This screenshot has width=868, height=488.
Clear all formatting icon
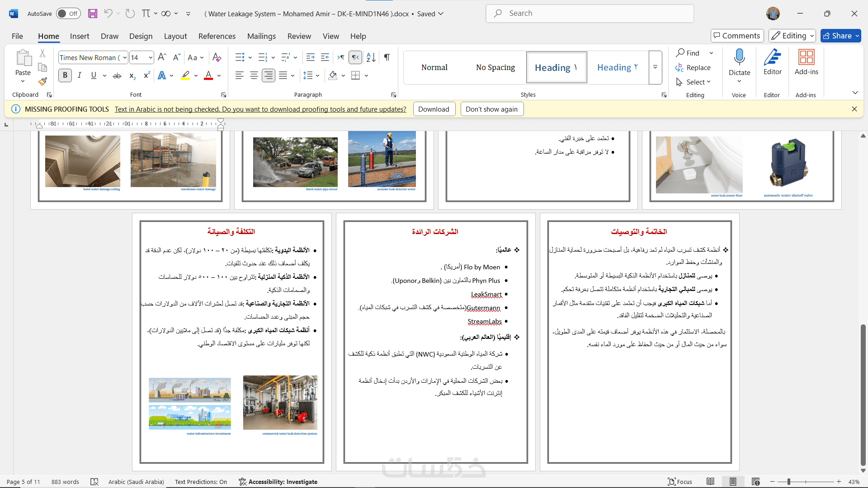tap(217, 57)
